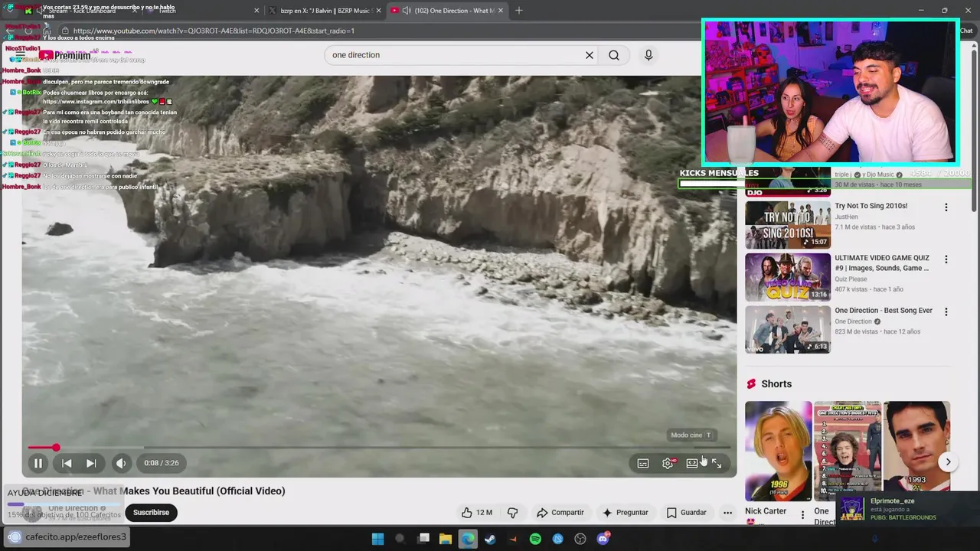Open options for Try Not To Sing 2010s!
The image size is (980, 551).
tap(946, 207)
